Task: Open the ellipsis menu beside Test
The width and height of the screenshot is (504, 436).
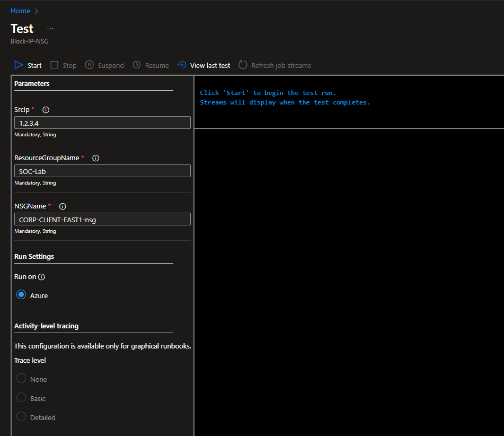Action: pos(50,29)
